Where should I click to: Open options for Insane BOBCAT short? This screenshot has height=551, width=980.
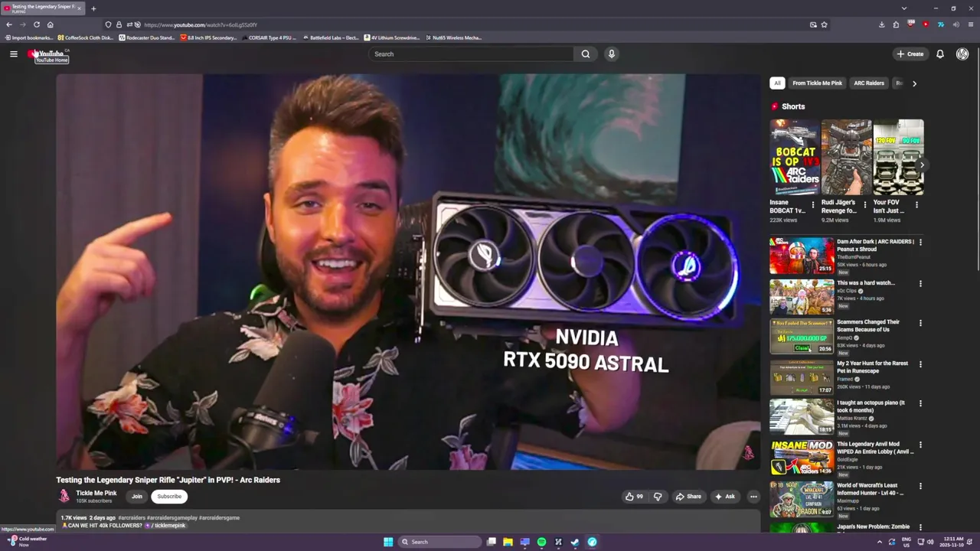(x=812, y=205)
